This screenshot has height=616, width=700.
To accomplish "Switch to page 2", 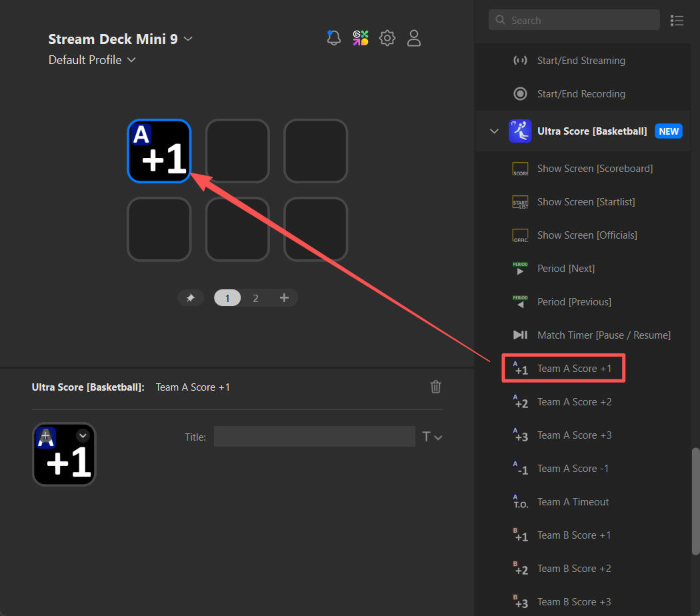I will (x=255, y=297).
